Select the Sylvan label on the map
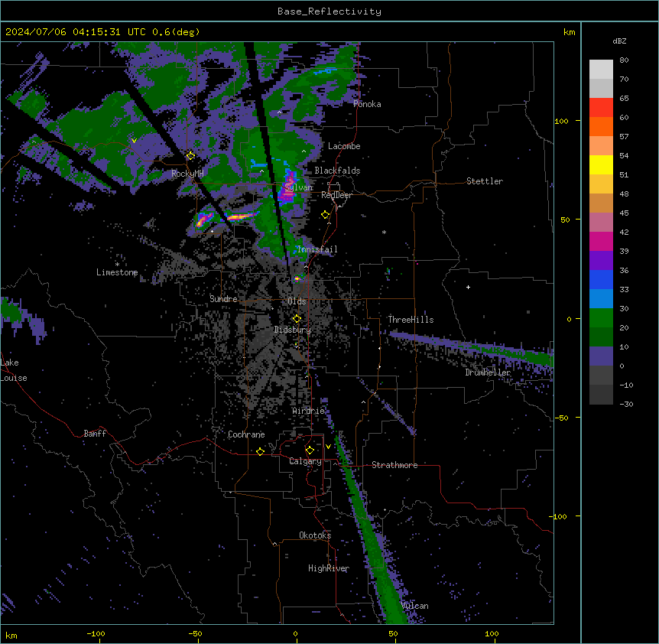The image size is (659, 644). 298,187
